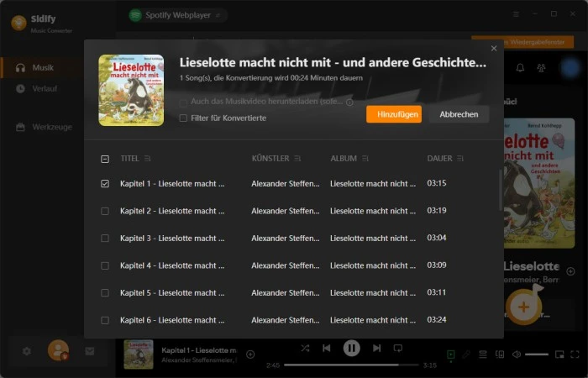Open the miniplayer icon
The image size is (588, 378).
click(x=559, y=354)
